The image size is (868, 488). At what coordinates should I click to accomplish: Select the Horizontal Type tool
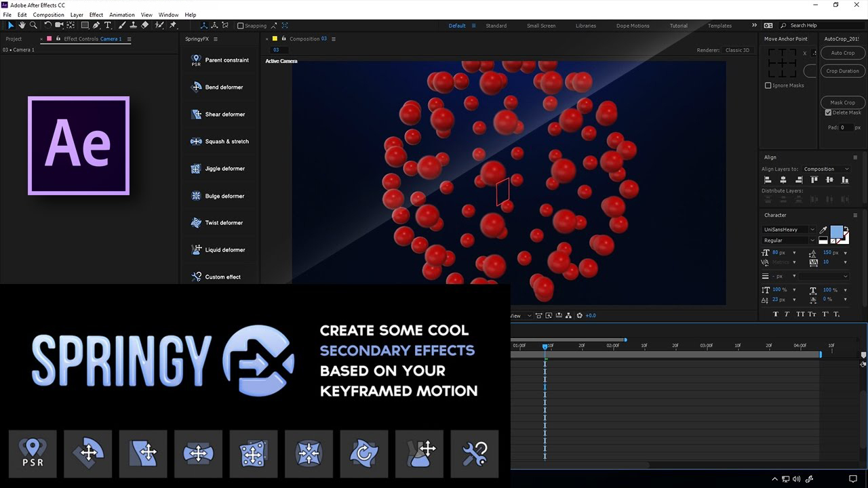[108, 25]
